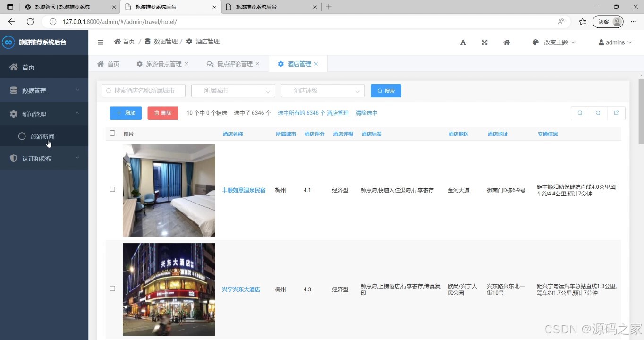Refresh the hotel list with the refresh icon
Screen dimensions: 644x340
tap(598, 113)
